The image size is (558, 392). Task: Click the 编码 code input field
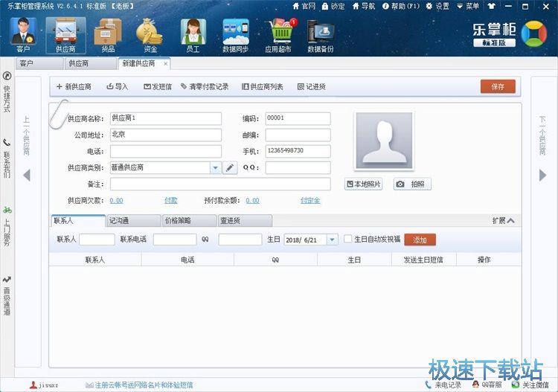tap(298, 118)
